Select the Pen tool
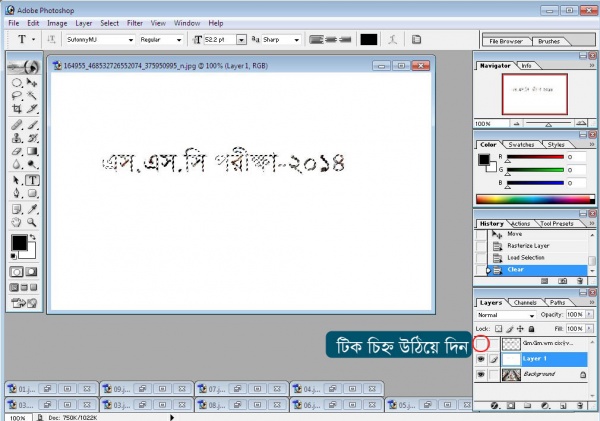The height and width of the screenshot is (421, 600). (x=16, y=193)
